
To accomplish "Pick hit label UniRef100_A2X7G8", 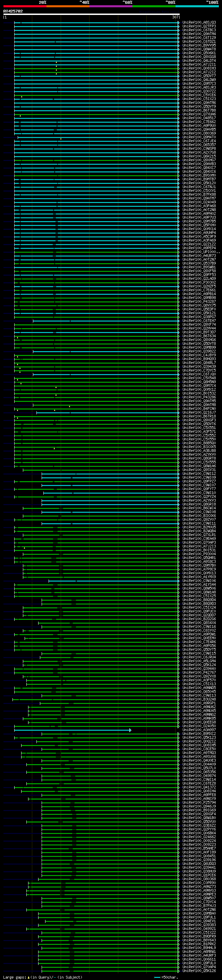I will pos(199,152).
